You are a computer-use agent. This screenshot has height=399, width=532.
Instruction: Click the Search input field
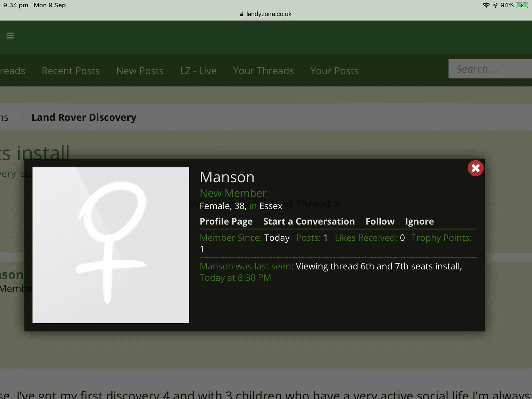tap(490, 69)
